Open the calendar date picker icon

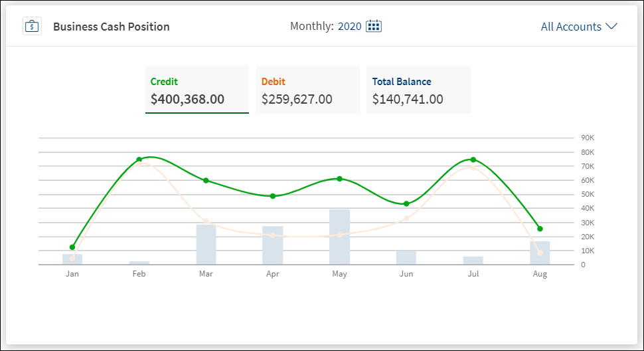pyautogui.click(x=374, y=27)
